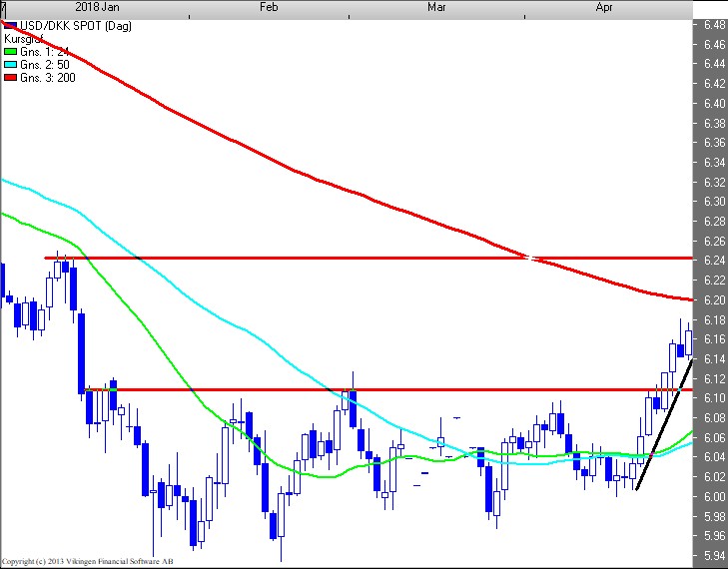Click the Mar month header

[x=436, y=7]
